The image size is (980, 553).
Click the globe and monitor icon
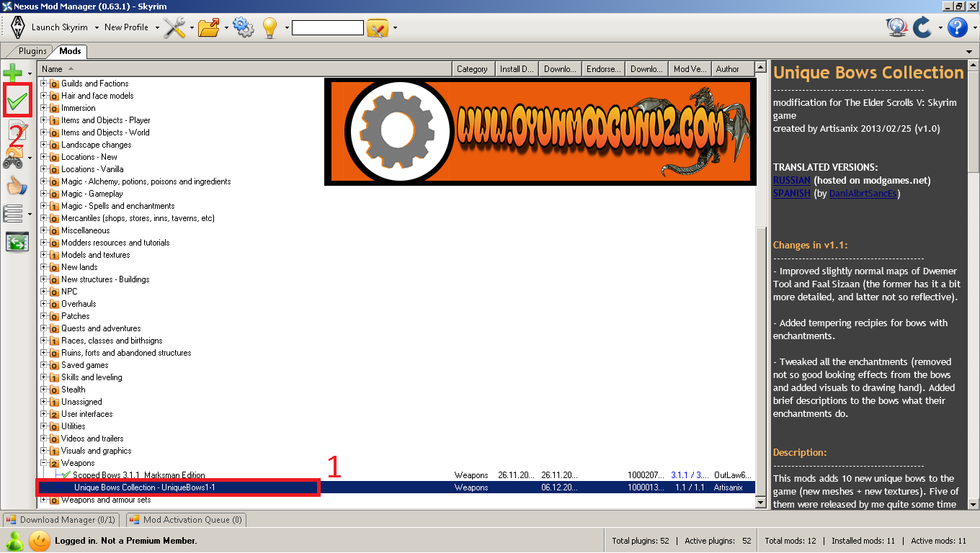pos(896,28)
